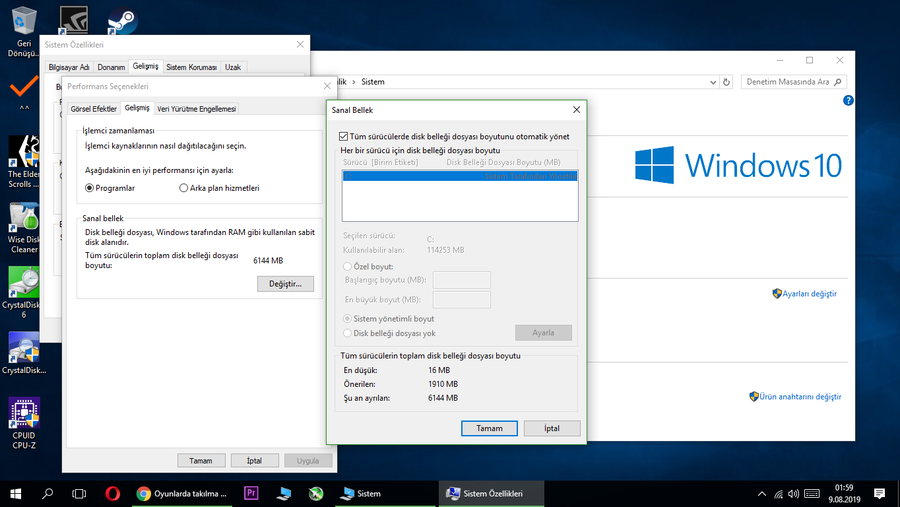Screen dimensions: 900x507
Task: Select the highlighted drive row in the list
Action: (459, 175)
